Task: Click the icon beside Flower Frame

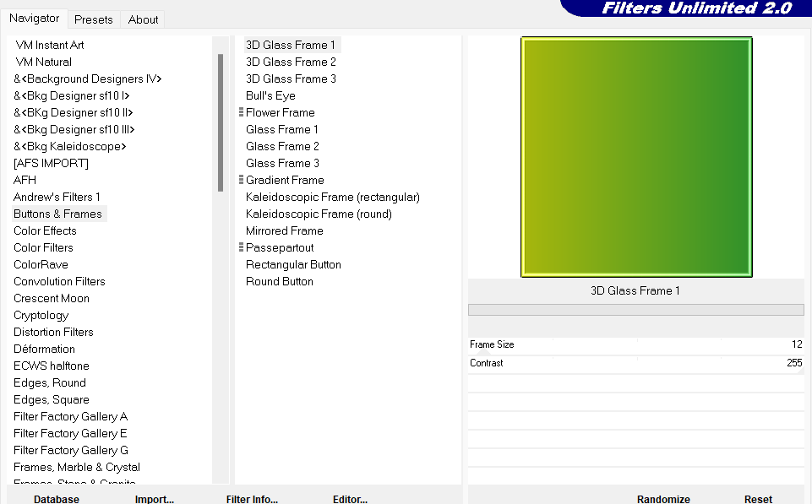Action: point(241,112)
